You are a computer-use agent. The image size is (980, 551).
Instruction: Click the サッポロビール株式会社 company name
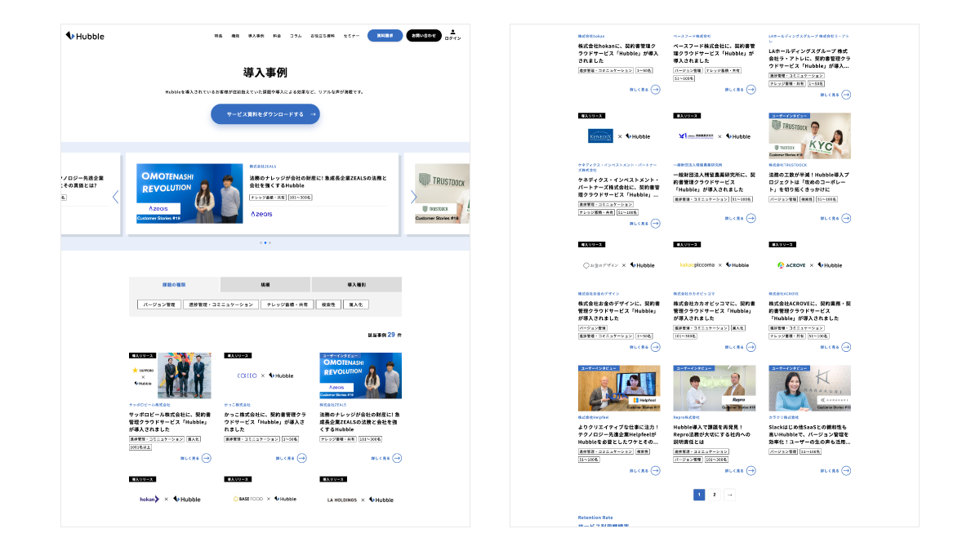(x=149, y=404)
